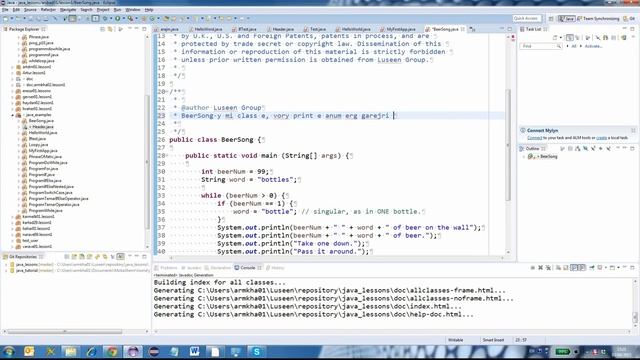Screen dimensions: 640x360
Task: Click the New Java class toolbar icon
Action: point(152,18)
